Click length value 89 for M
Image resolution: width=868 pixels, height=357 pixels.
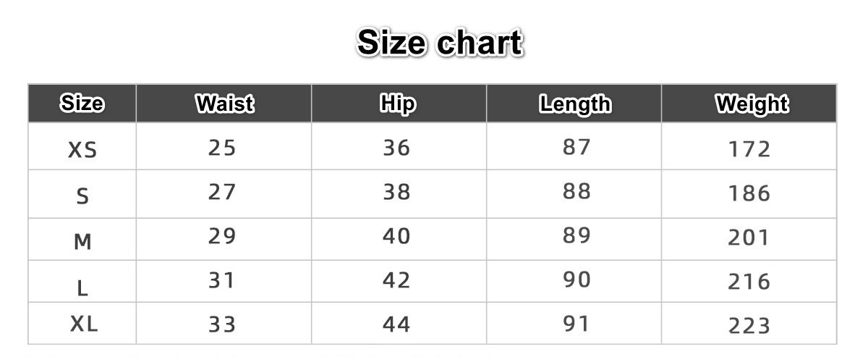click(x=576, y=236)
